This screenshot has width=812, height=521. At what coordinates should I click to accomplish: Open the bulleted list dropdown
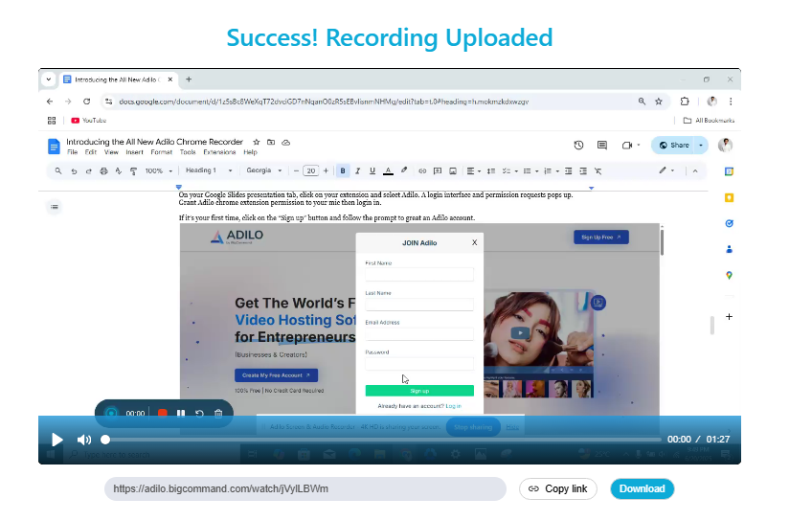[530, 170]
